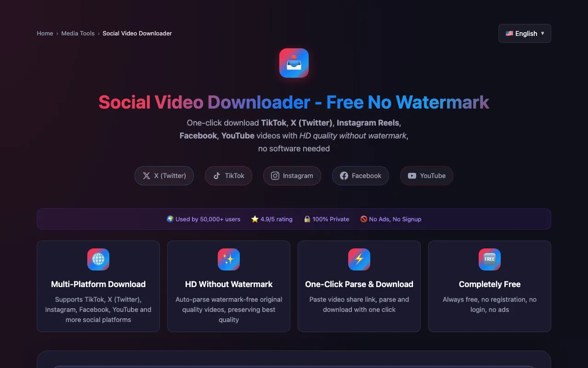The height and width of the screenshot is (368, 588).
Task: Click the 100% Private text
Action: coord(331,219)
